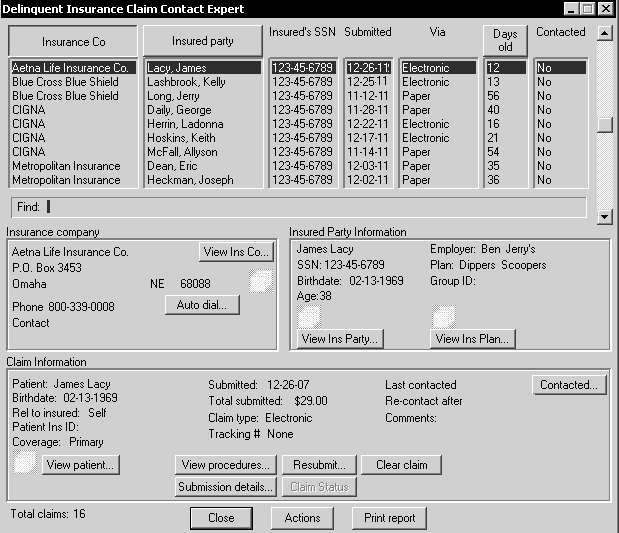Viewport: 619px width, 533px height.
Task: Click days old value 13
Action: click(x=493, y=82)
